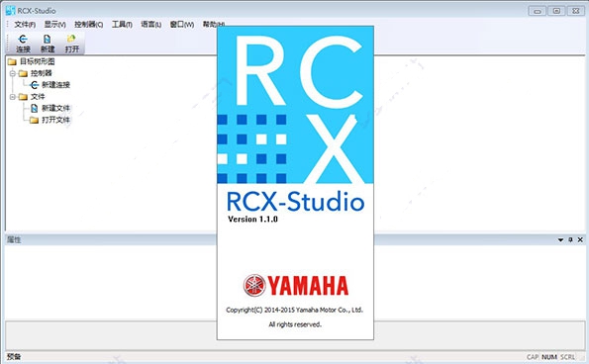Open the 工具(T) menu
This screenshot has width=589, height=364.
pyautogui.click(x=122, y=25)
